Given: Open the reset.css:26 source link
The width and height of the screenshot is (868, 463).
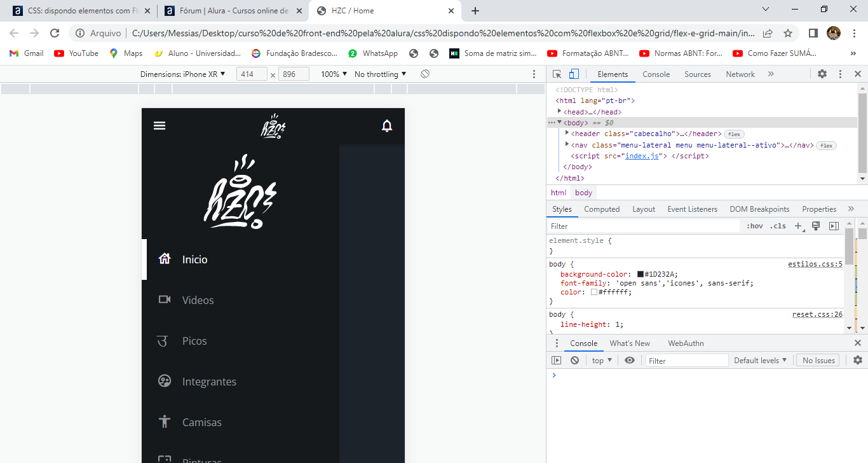Looking at the screenshot, I should 817,314.
